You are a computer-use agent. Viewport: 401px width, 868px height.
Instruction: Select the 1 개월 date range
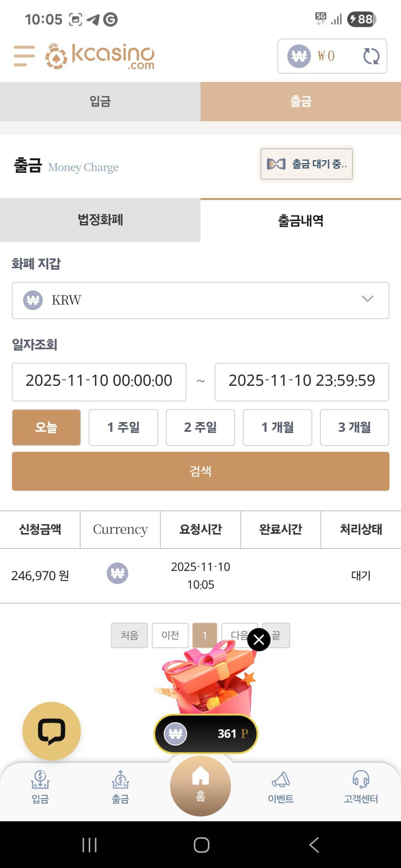(277, 427)
